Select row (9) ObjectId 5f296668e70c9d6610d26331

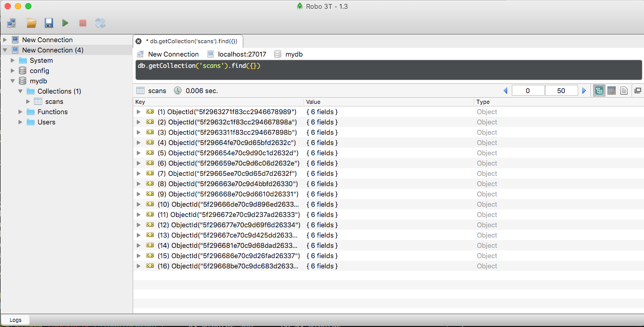(x=388, y=194)
